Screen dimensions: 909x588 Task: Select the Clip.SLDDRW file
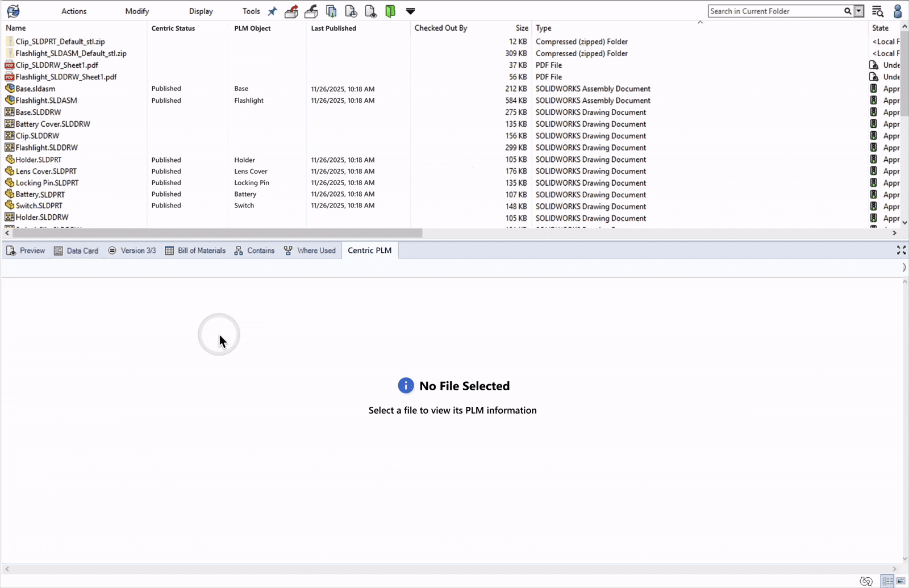[37, 136]
